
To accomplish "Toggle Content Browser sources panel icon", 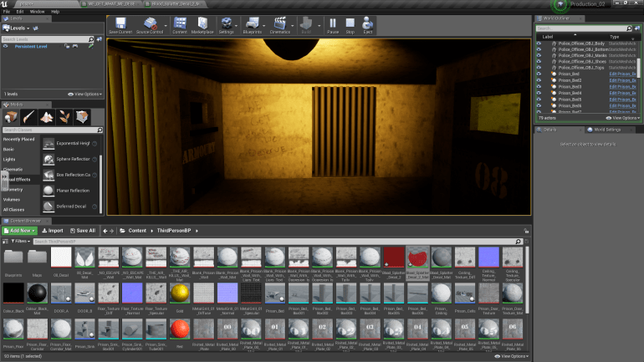I will (5, 242).
